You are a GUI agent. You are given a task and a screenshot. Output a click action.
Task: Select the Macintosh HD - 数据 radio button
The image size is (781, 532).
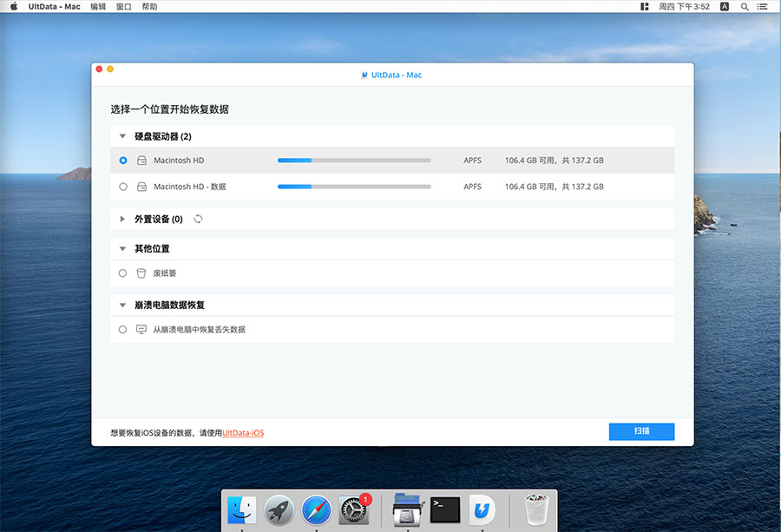pos(123,187)
